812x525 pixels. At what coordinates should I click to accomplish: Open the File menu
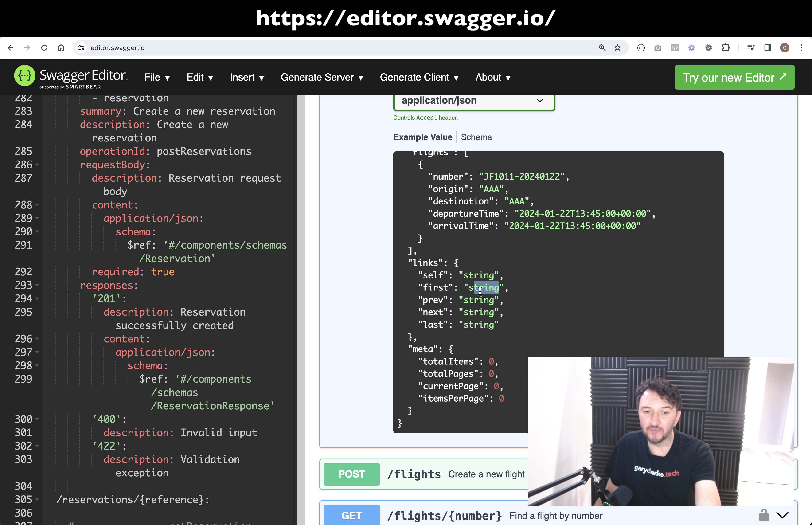coord(157,77)
